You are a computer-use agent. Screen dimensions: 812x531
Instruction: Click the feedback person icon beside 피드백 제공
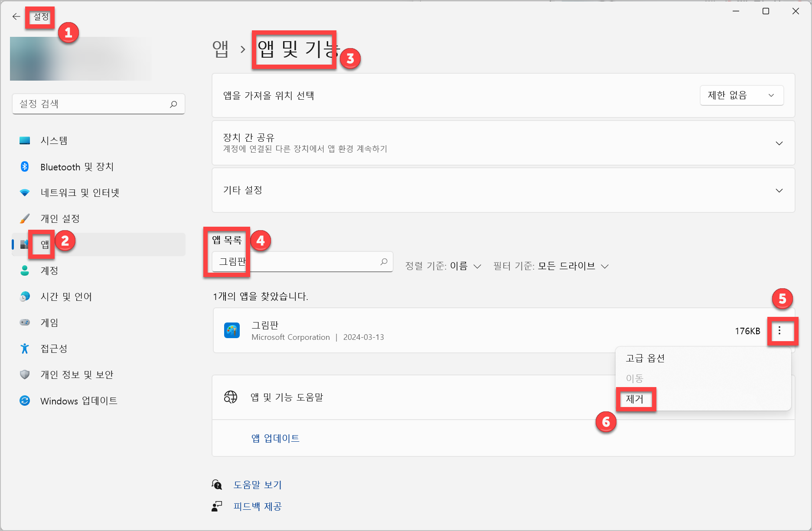pos(217,506)
